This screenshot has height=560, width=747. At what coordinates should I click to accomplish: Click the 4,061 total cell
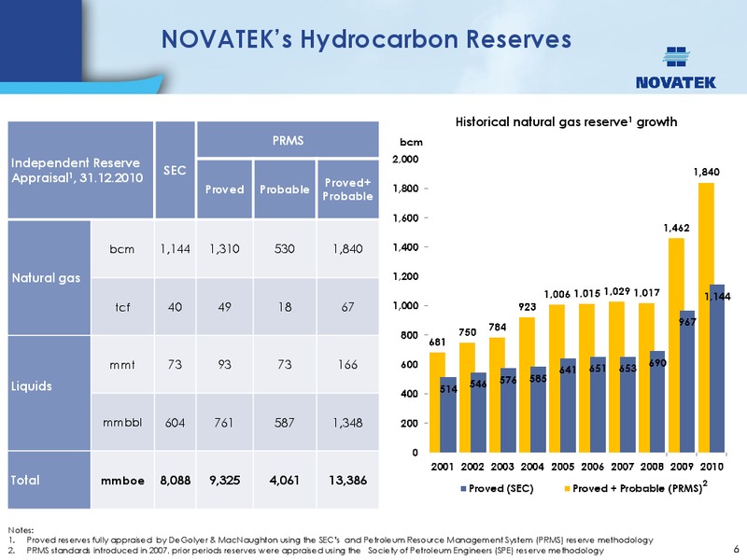(x=285, y=481)
